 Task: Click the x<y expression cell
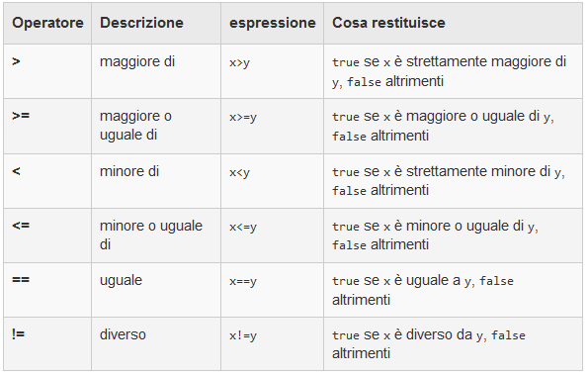click(272, 181)
